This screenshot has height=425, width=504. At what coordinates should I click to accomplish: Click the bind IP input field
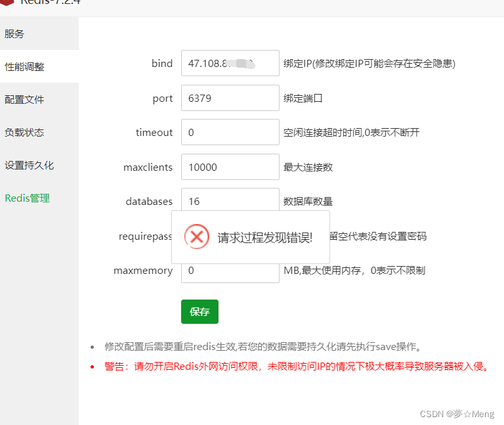click(x=230, y=63)
